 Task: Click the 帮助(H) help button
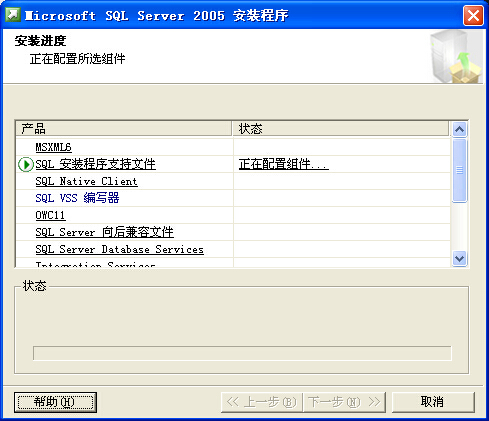pyautogui.click(x=55, y=402)
